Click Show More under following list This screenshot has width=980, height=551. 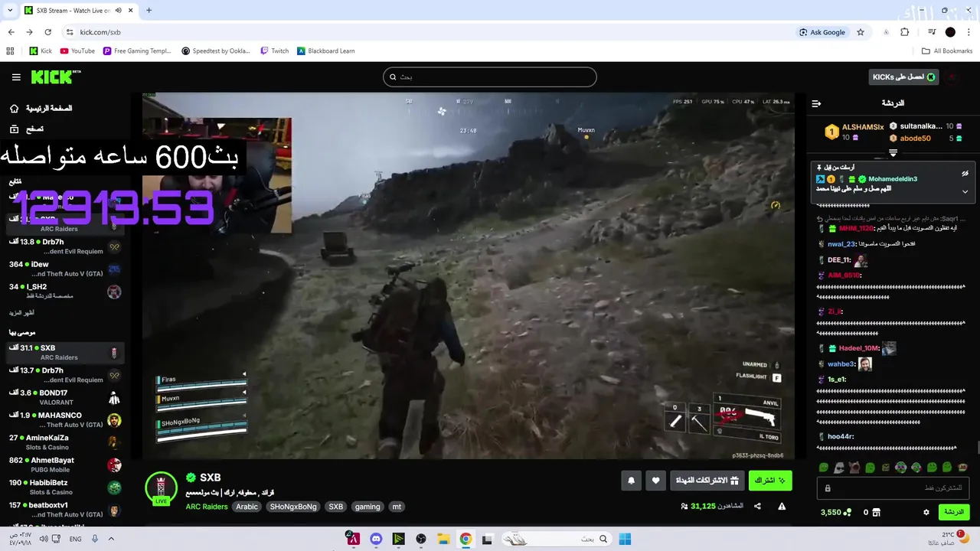(21, 313)
